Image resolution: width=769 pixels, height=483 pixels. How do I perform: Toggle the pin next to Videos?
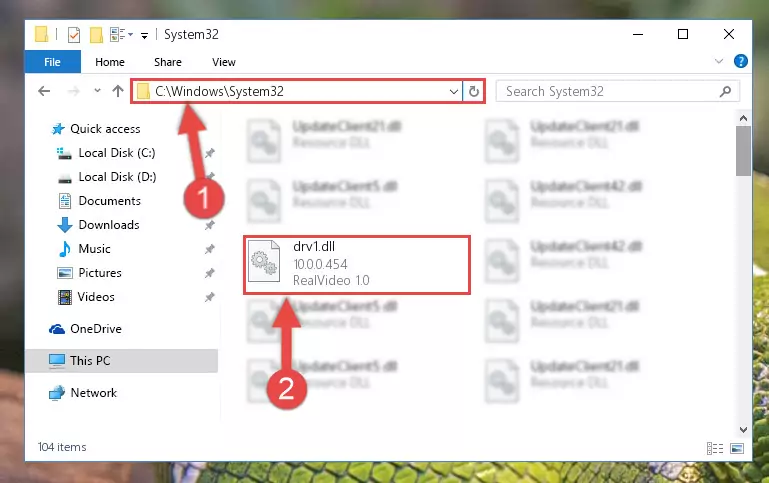tap(209, 297)
